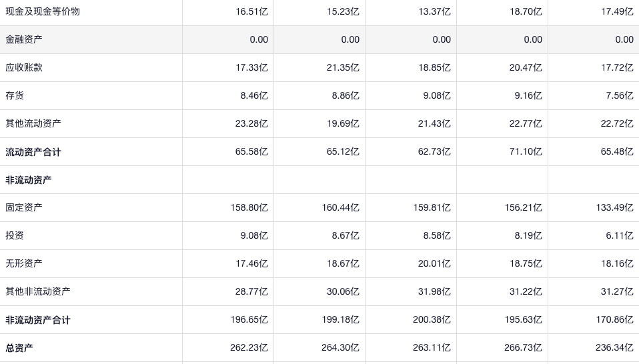
Task: Click the 应收账款 row label
Action: pos(24,67)
